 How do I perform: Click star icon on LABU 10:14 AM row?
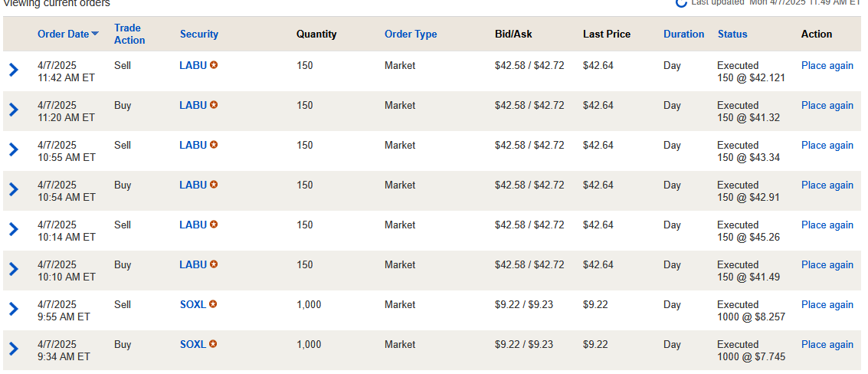pos(214,225)
